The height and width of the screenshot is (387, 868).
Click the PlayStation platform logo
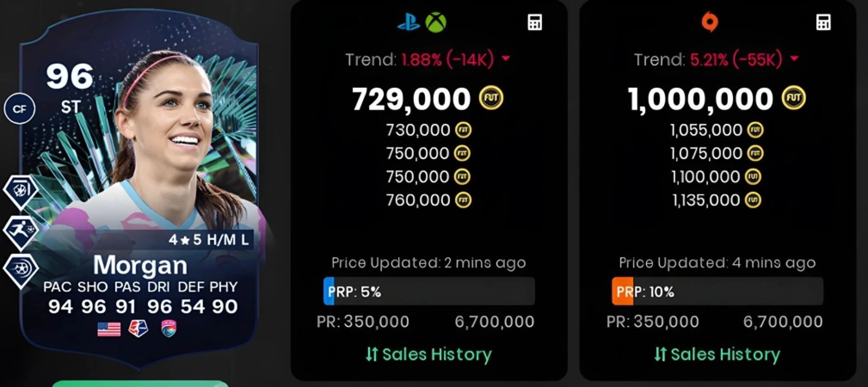409,22
